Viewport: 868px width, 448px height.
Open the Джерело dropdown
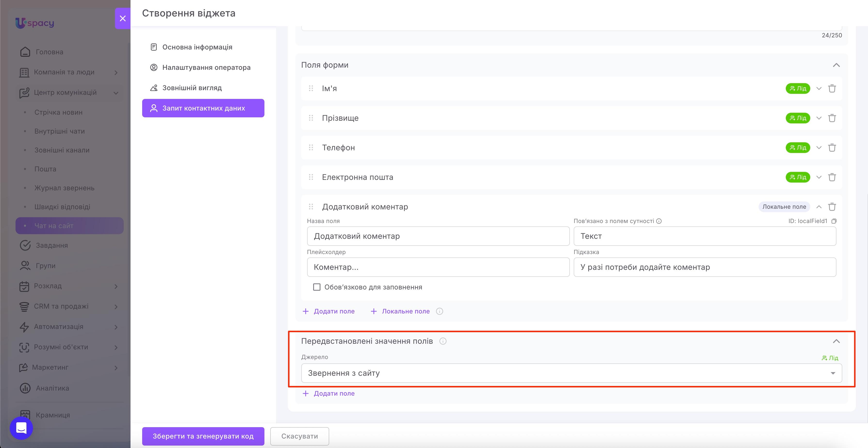572,373
